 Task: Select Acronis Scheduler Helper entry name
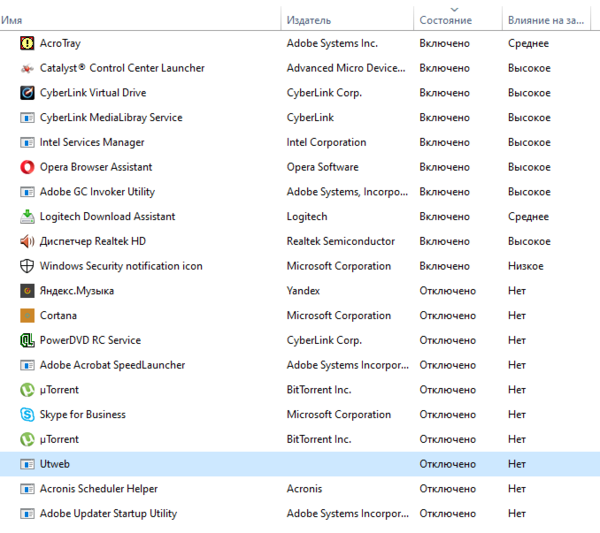99,489
